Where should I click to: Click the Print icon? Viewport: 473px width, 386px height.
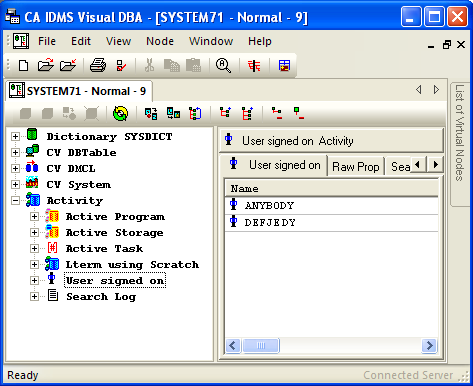(x=98, y=65)
